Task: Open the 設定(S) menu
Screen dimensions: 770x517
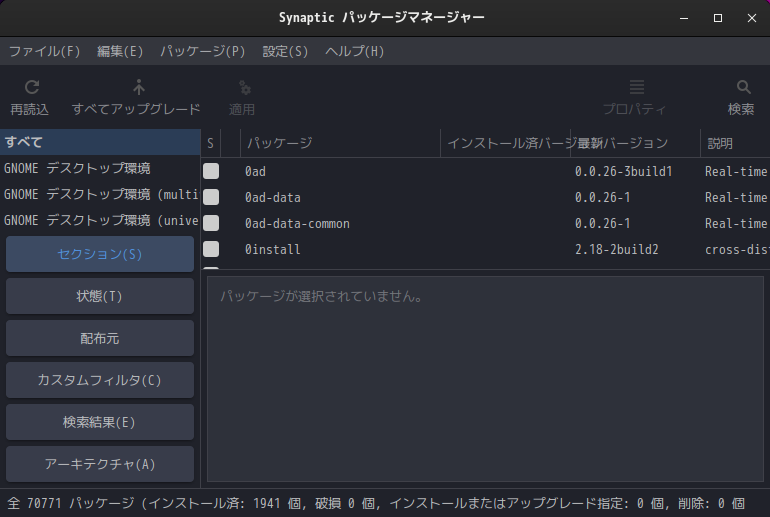Action: click(285, 51)
